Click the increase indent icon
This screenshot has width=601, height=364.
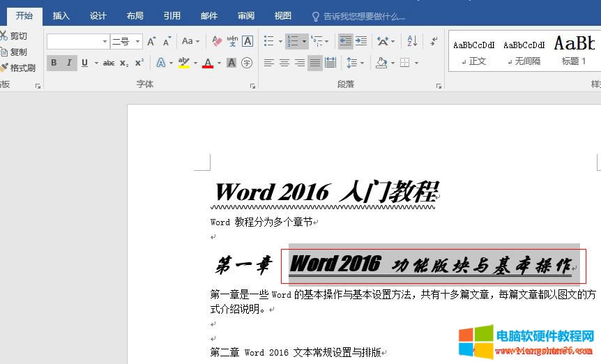[360, 41]
